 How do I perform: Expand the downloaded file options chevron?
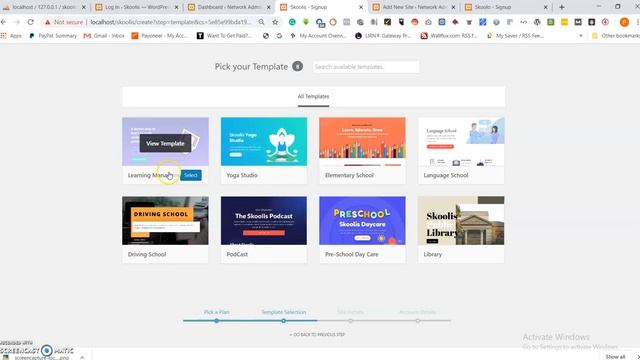point(82,357)
